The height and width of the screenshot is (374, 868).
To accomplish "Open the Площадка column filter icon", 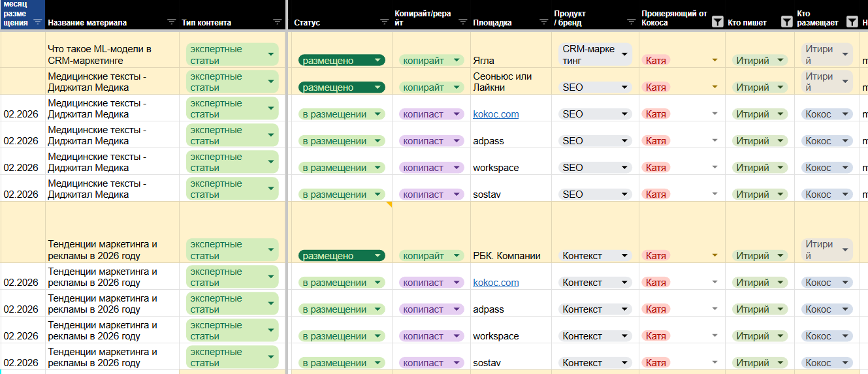I will tap(544, 22).
